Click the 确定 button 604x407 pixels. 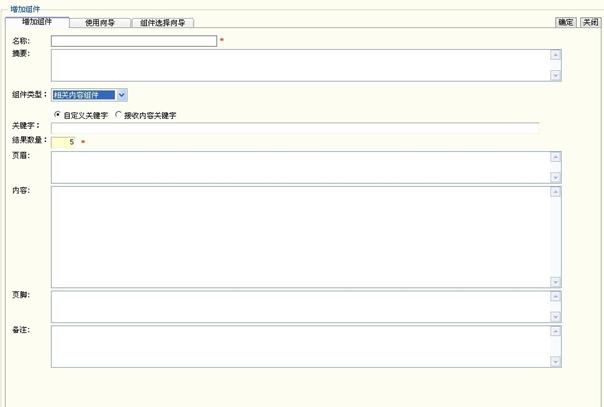point(566,22)
